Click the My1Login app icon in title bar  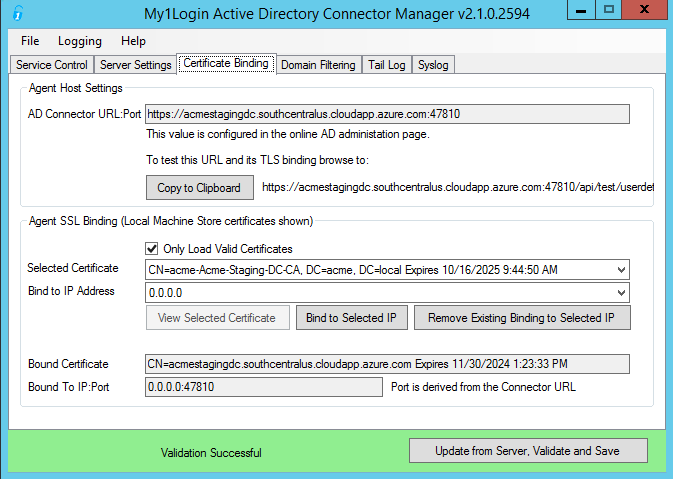tap(18, 13)
